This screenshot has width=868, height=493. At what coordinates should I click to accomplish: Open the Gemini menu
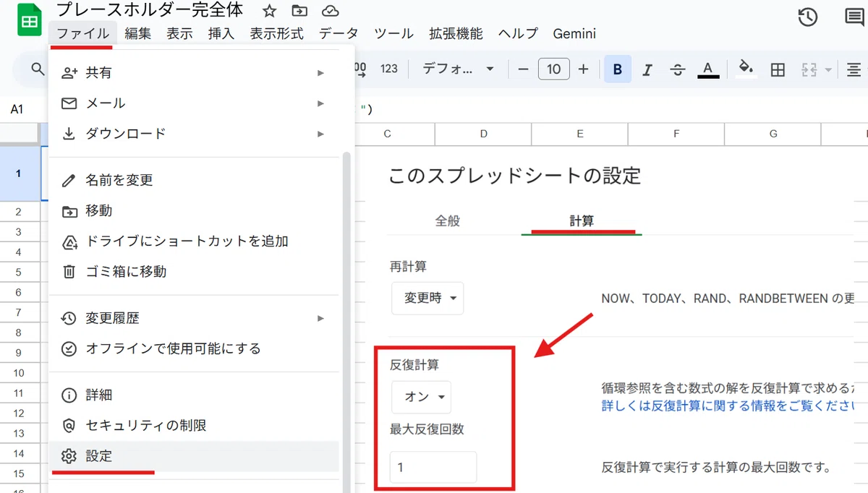(x=574, y=33)
